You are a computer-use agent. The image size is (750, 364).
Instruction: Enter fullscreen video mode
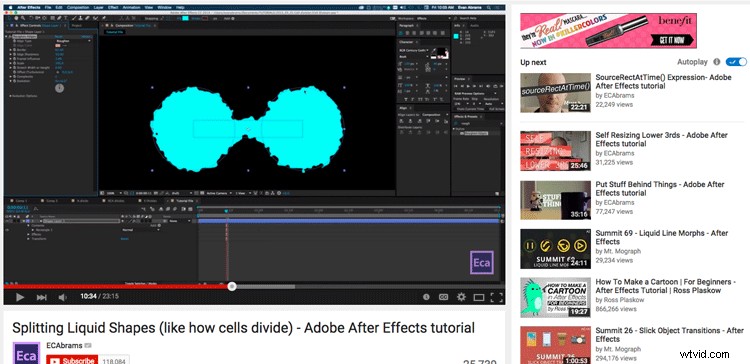click(496, 297)
